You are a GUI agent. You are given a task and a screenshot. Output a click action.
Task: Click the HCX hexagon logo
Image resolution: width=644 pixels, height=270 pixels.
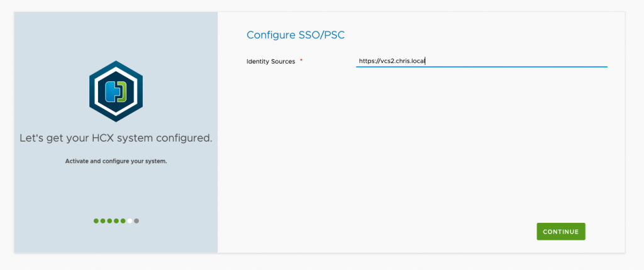[x=116, y=91]
